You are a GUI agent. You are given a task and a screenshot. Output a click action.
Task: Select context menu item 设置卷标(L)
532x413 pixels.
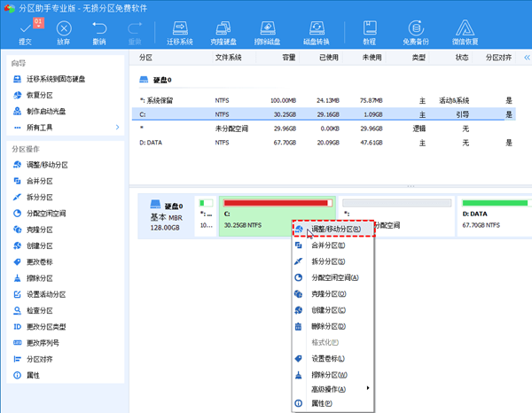pyautogui.click(x=332, y=358)
